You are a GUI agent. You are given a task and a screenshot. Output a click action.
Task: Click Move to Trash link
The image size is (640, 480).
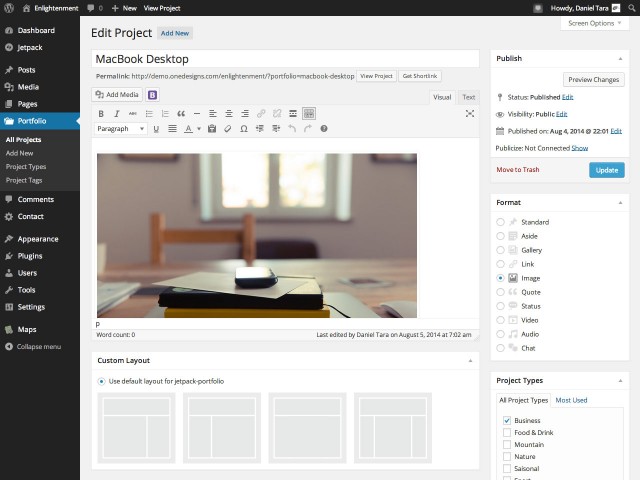[x=518, y=170]
